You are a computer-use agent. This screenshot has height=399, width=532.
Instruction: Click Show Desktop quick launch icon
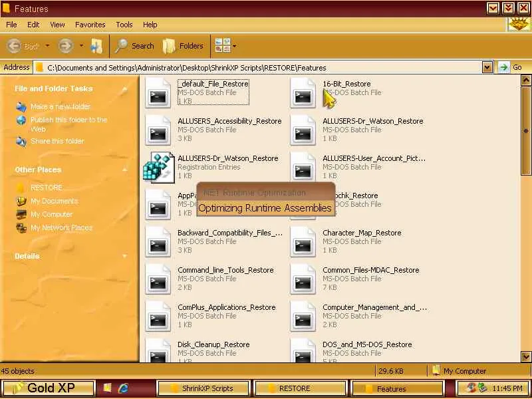pos(108,388)
